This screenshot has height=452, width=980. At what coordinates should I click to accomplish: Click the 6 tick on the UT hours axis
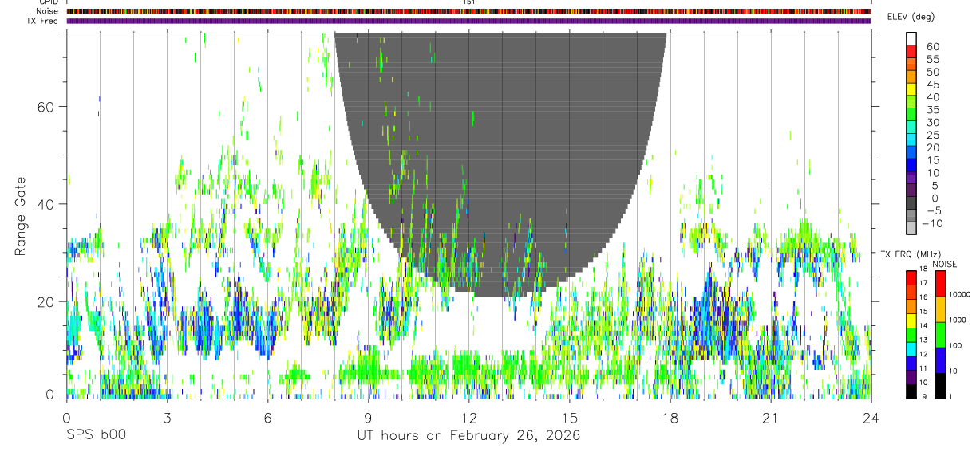[267, 419]
